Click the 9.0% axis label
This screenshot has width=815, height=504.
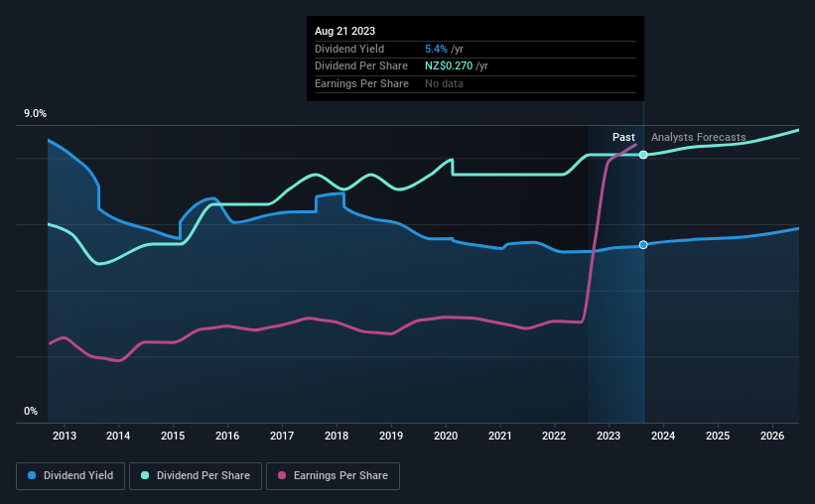click(x=35, y=114)
